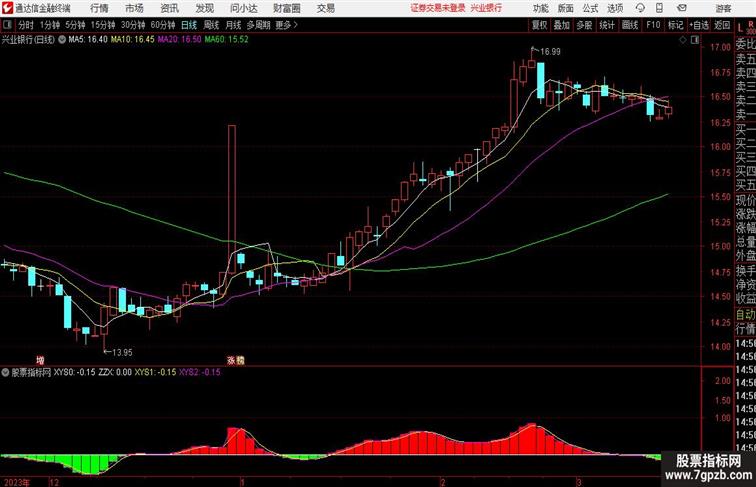Click the XYS0: -0.15 indicator value

point(74,372)
